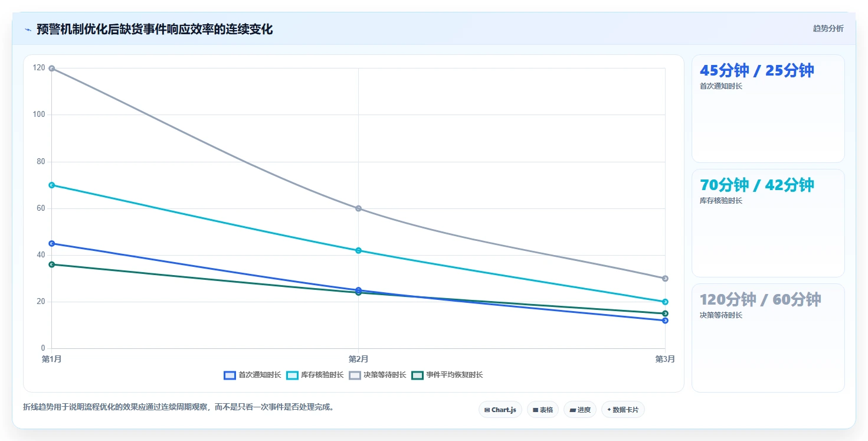
Task: Click the 决策等待时长 point at 第1月
Action: [52, 68]
